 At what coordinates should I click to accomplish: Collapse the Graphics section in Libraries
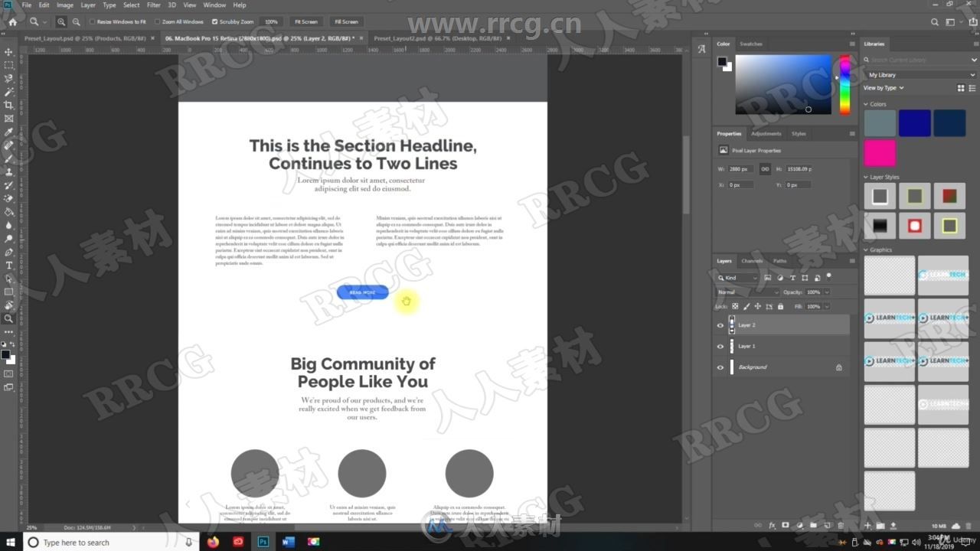(x=866, y=249)
